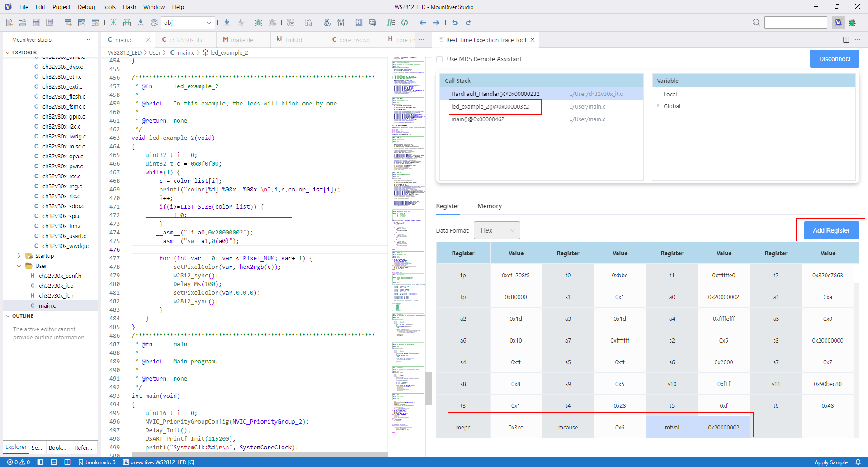Start debugging with the green bug icon
The width and height of the screenshot is (868, 467).
click(259, 23)
